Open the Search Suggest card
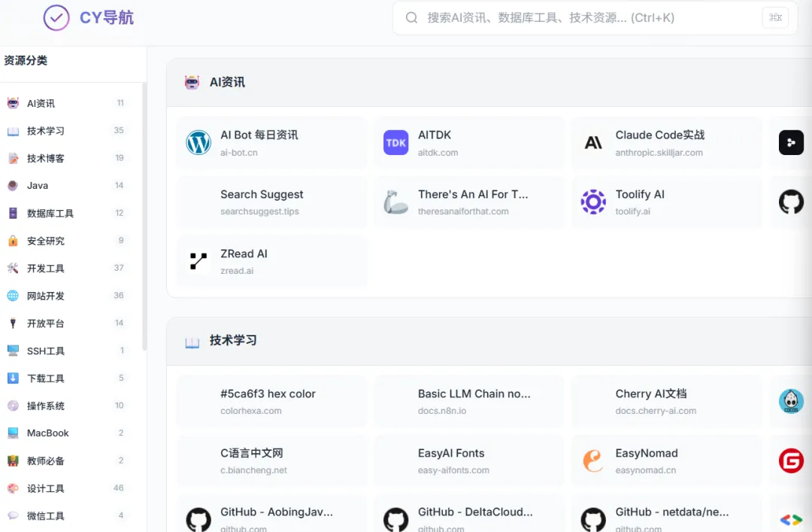812x532 pixels. [x=272, y=202]
